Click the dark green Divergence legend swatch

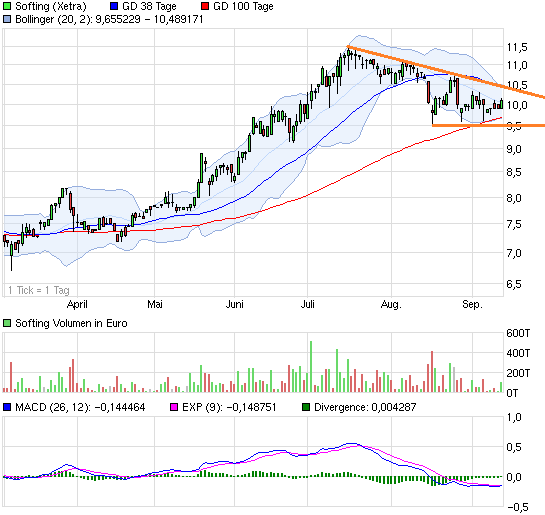coord(306,407)
